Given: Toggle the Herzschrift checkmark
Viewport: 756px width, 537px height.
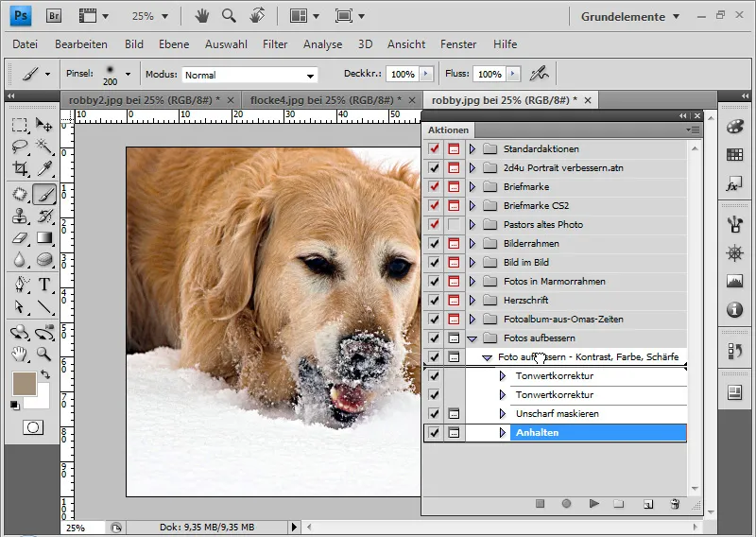Looking at the screenshot, I should 435,300.
